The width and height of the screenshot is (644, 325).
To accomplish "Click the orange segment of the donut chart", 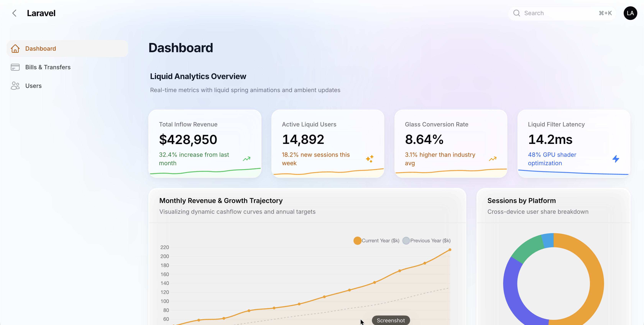I will (x=596, y=278).
